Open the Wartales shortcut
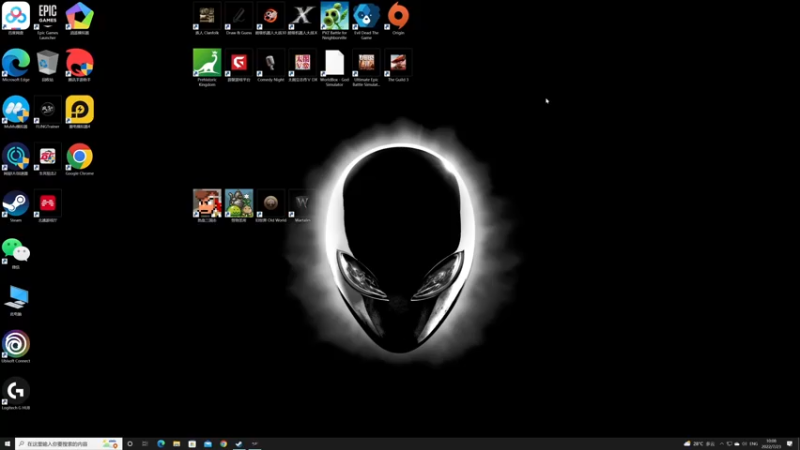800x450 pixels. point(303,204)
